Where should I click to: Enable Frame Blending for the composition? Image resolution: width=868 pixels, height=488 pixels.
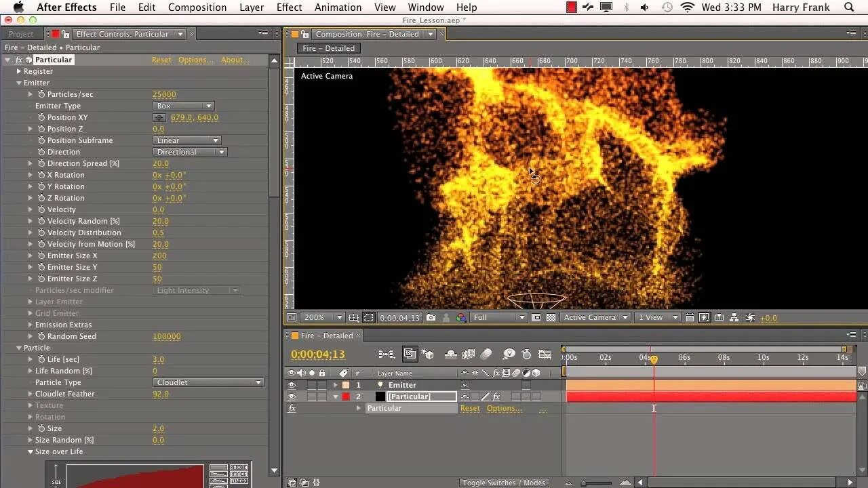click(468, 354)
